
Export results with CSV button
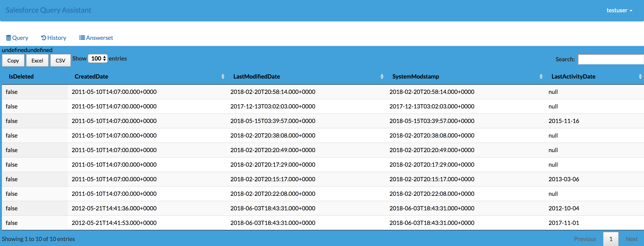[x=60, y=61]
